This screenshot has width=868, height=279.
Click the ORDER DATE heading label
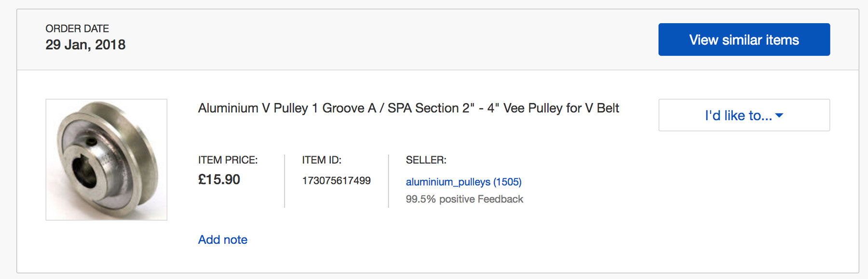click(x=77, y=28)
